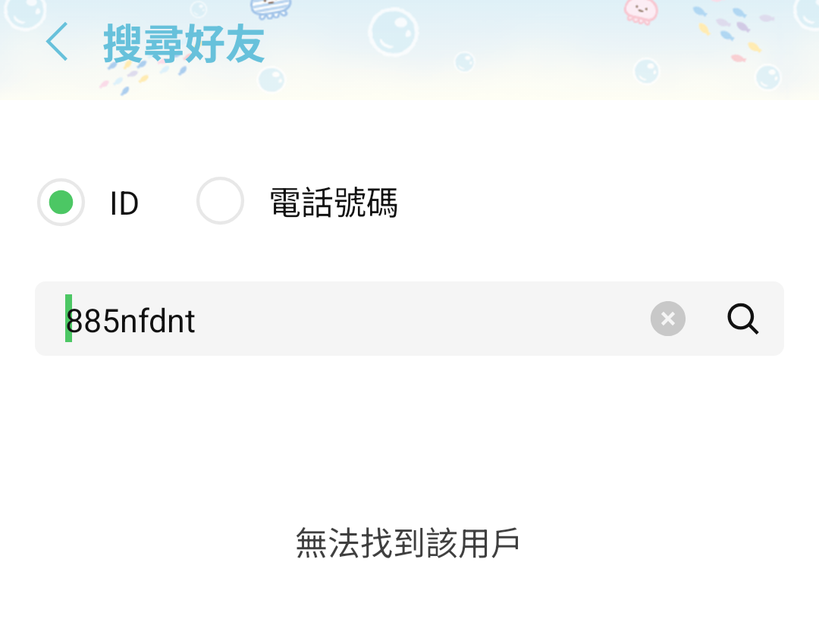Tap the 搜尋好友 page title

[x=184, y=44]
